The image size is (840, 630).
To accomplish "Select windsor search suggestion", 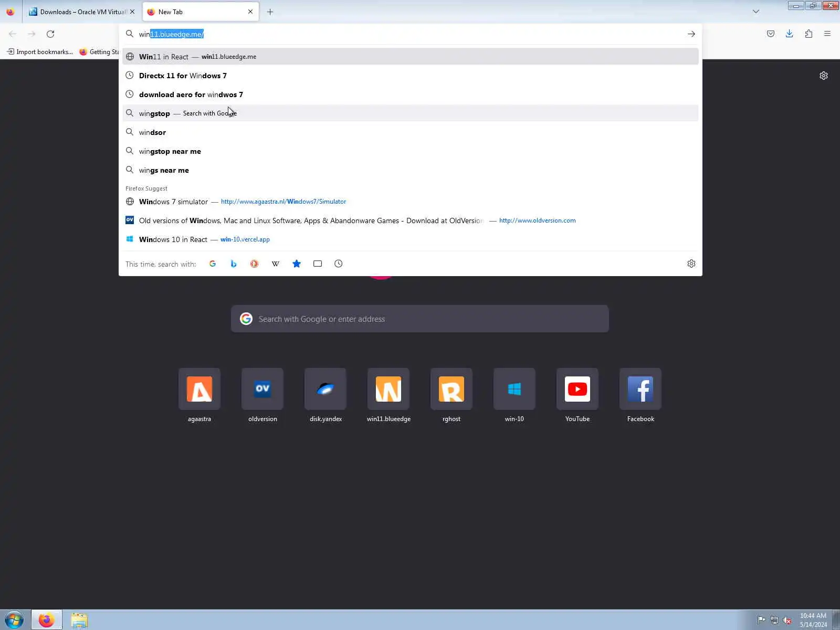I will (x=411, y=132).
